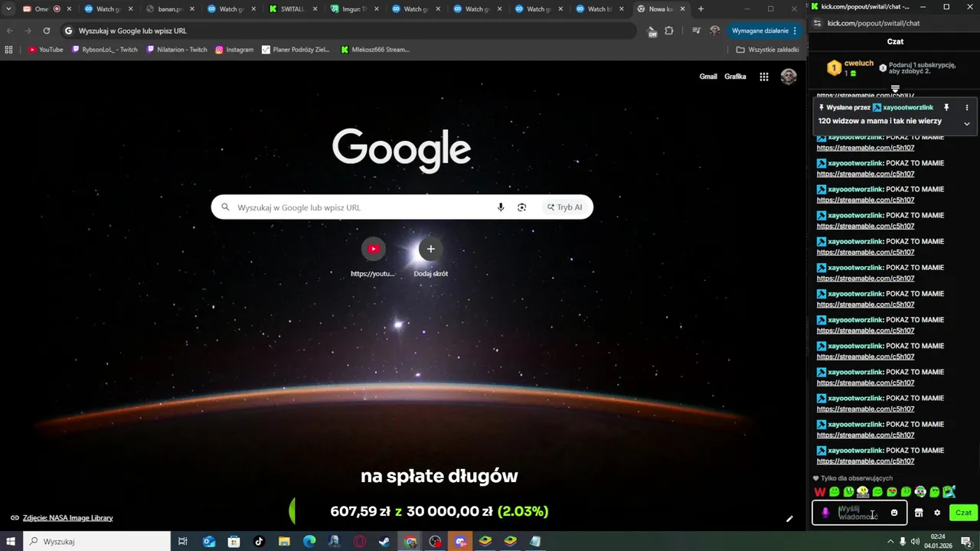The width and height of the screenshot is (980, 551).
Task: Send message with the green Czat button
Action: coord(963,513)
